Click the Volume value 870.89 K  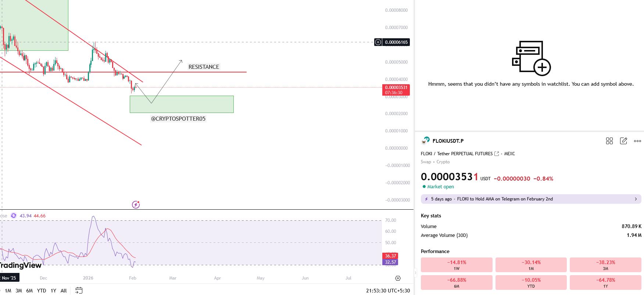pos(632,227)
